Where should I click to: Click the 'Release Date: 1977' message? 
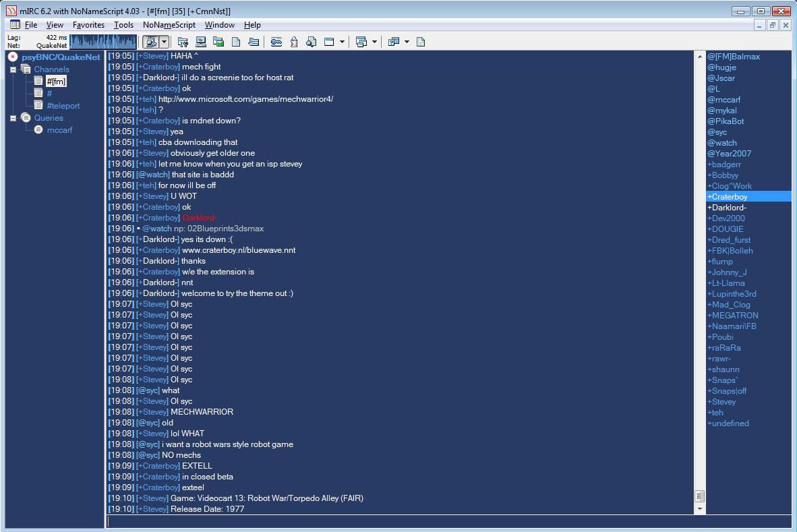click(x=208, y=508)
